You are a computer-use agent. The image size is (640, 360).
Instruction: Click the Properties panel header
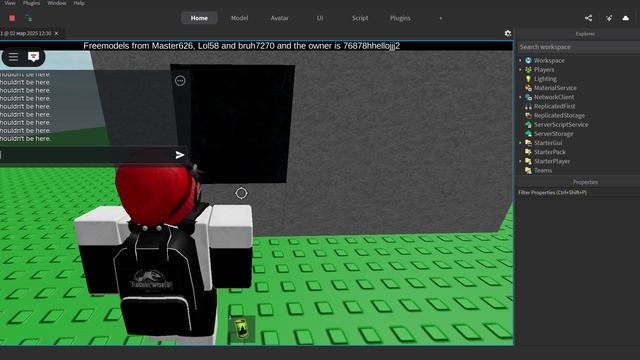point(585,182)
